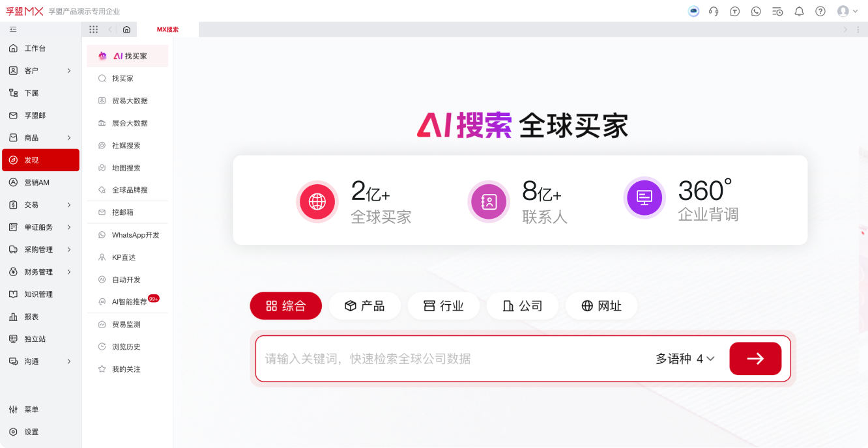Open the 多语种 language dropdown
This screenshot has height=448, width=868.
tap(684, 358)
